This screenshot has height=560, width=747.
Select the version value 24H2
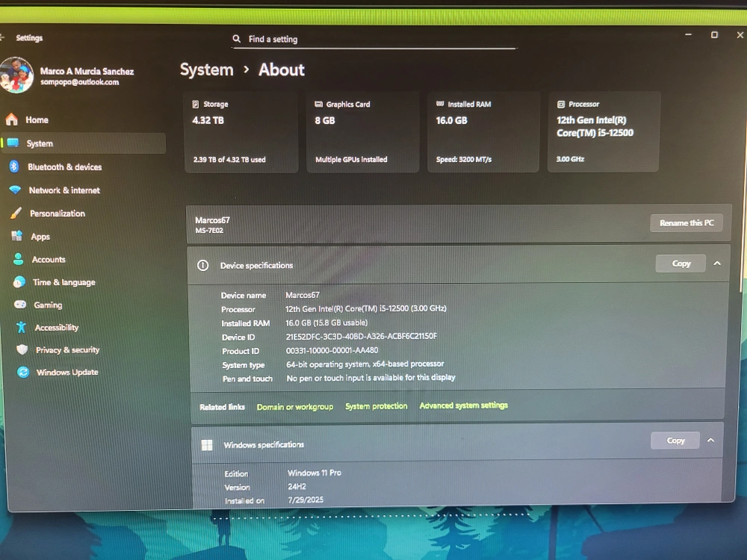pos(297,487)
